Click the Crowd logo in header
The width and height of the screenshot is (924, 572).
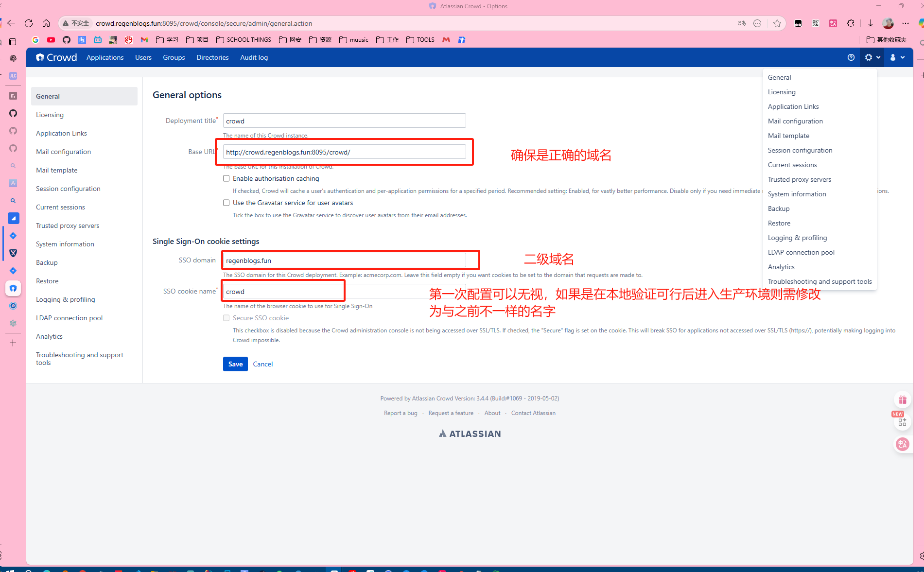(56, 57)
